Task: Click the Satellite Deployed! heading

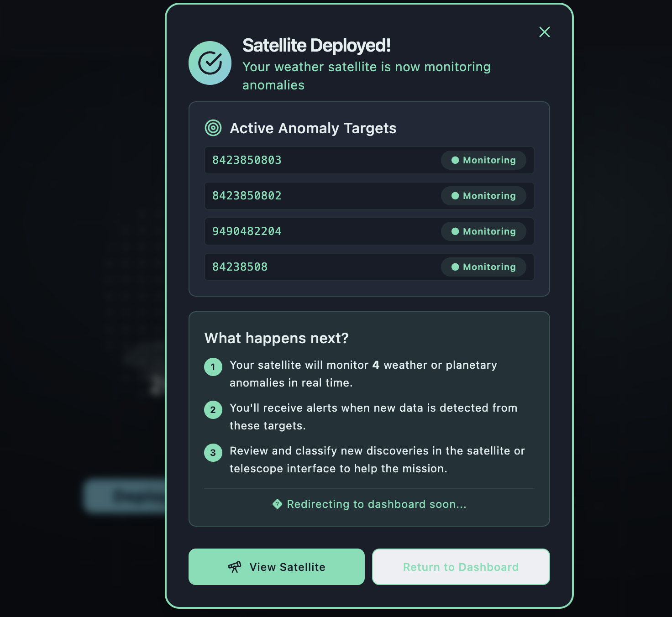Action: [316, 46]
